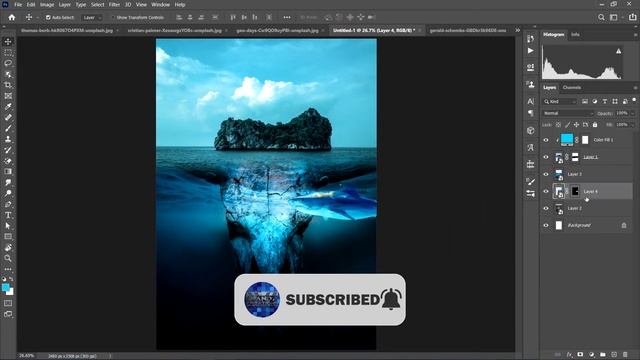The width and height of the screenshot is (640, 360).
Task: Open the Paragraph panel icon
Action: pos(530,113)
